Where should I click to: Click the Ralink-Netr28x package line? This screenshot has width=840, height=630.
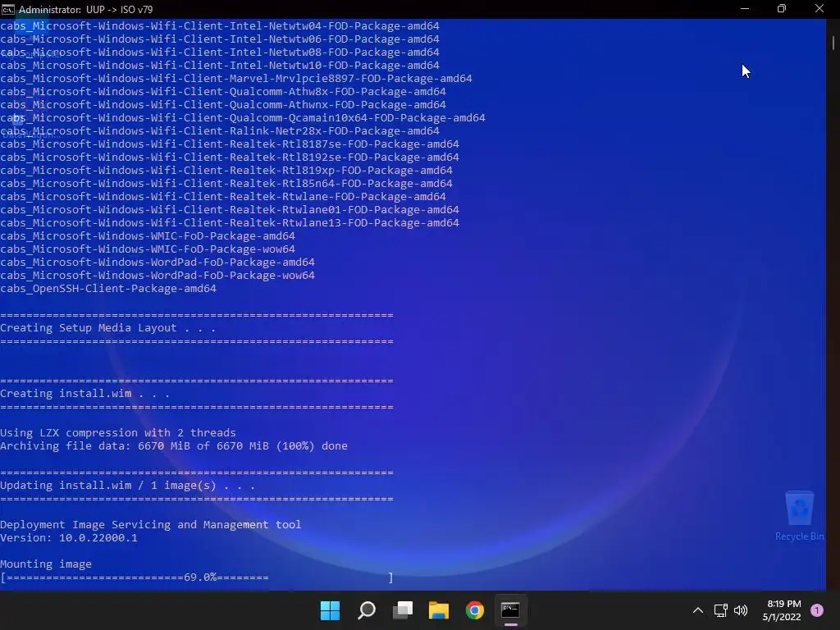pos(220,131)
